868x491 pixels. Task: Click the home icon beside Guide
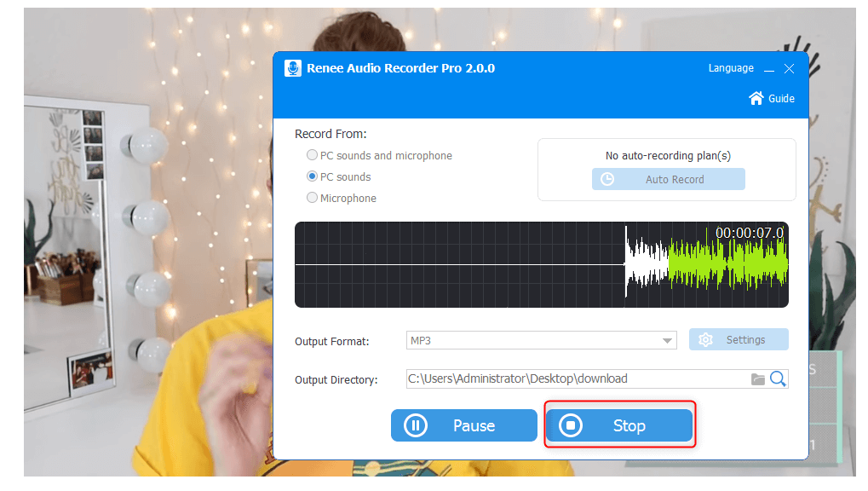[x=756, y=98]
